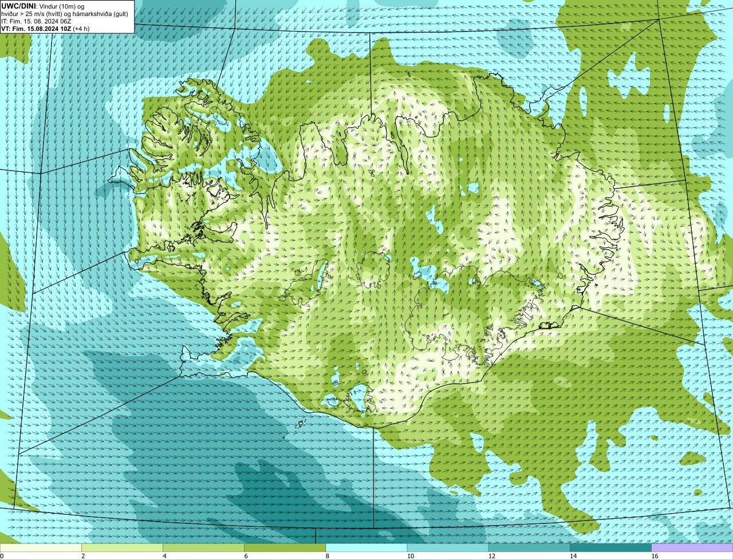Screen dimensions: 733x560
Task: Select the 'IT: Fim. 15. 08. 2024 06Z' line
Action: coord(36,21)
